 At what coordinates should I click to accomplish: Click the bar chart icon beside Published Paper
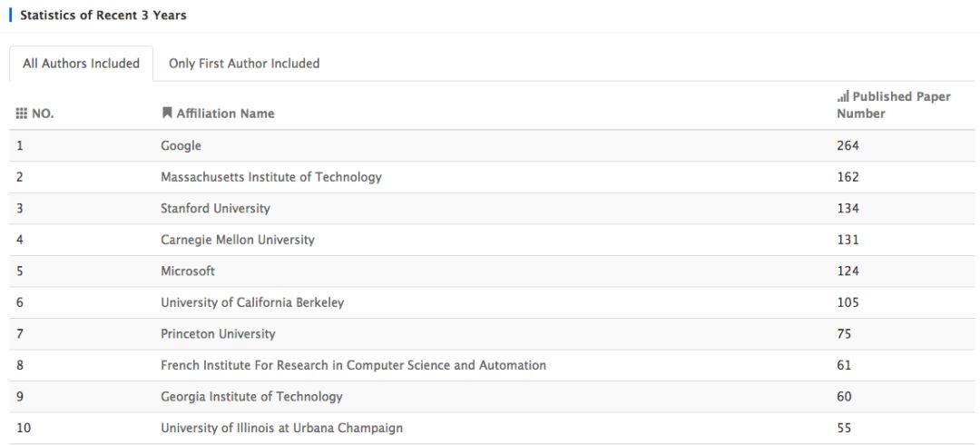click(x=842, y=96)
